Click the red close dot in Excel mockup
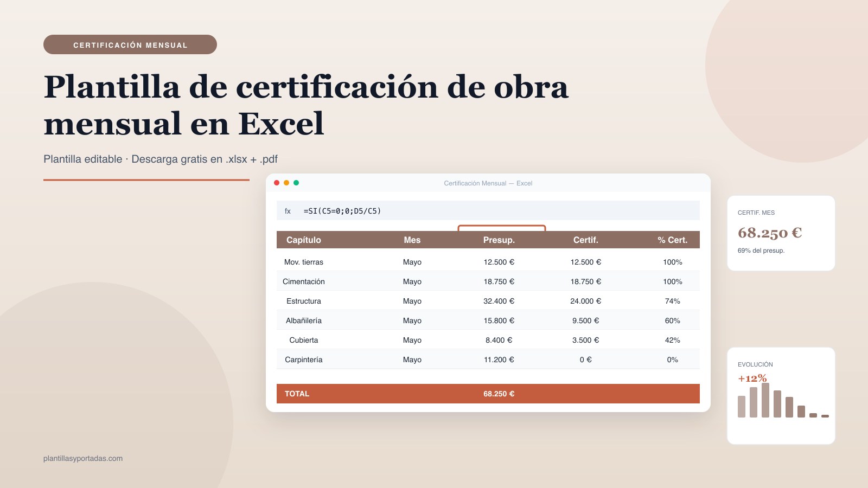The width and height of the screenshot is (868, 488). pos(277,183)
